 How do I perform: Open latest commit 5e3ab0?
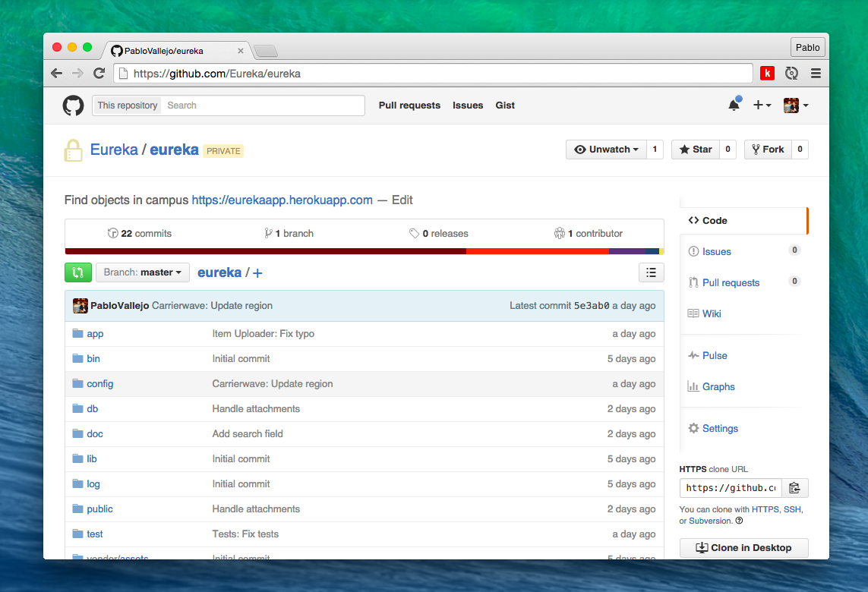click(592, 305)
